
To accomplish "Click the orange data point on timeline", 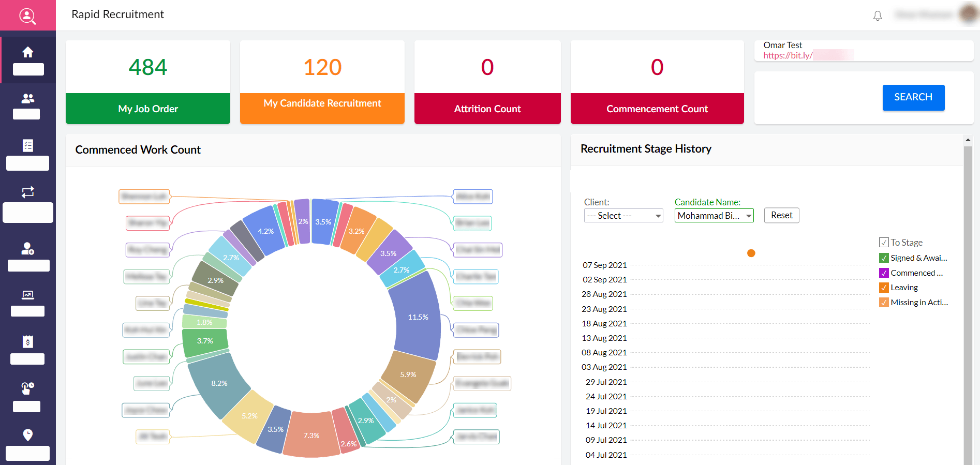I will point(751,253).
